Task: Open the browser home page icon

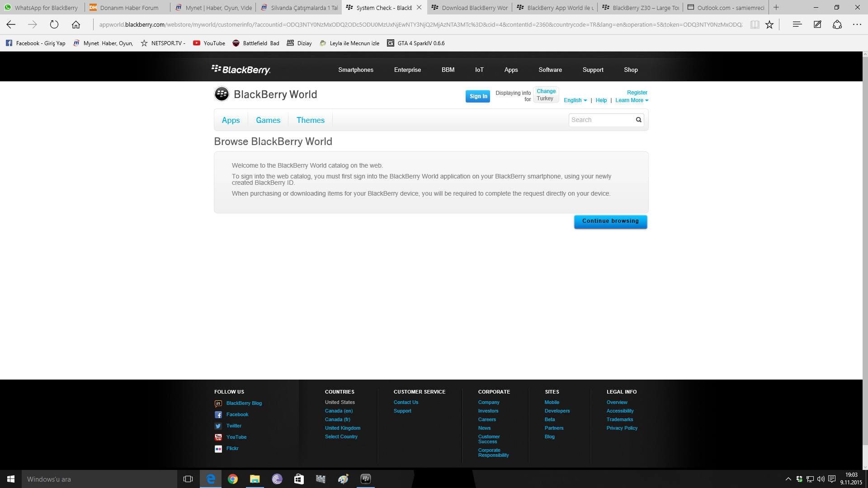Action: tap(76, 24)
